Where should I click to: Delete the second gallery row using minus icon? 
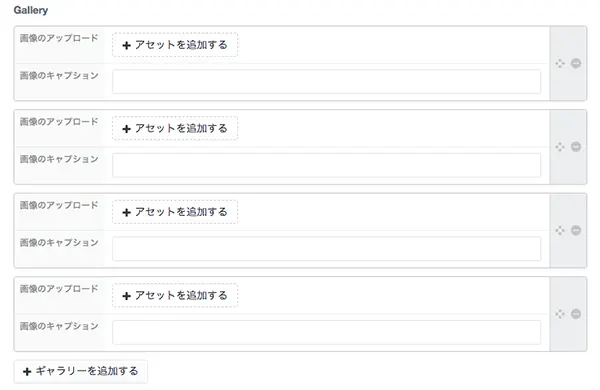click(576, 147)
